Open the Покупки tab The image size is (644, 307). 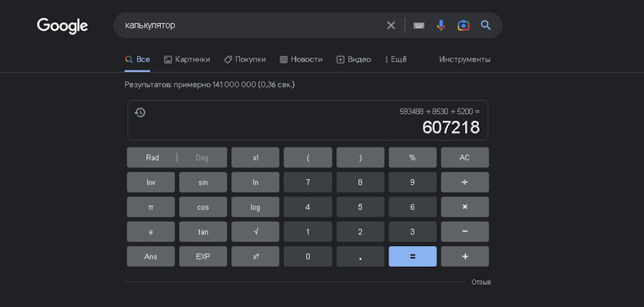coord(245,60)
